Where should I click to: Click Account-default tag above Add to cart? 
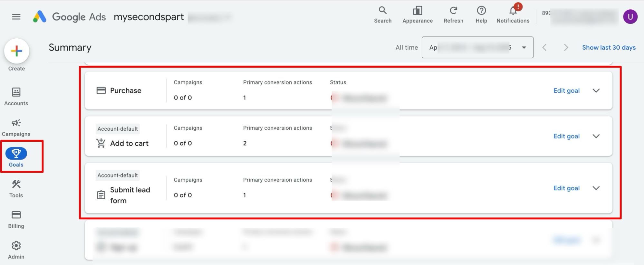118,129
